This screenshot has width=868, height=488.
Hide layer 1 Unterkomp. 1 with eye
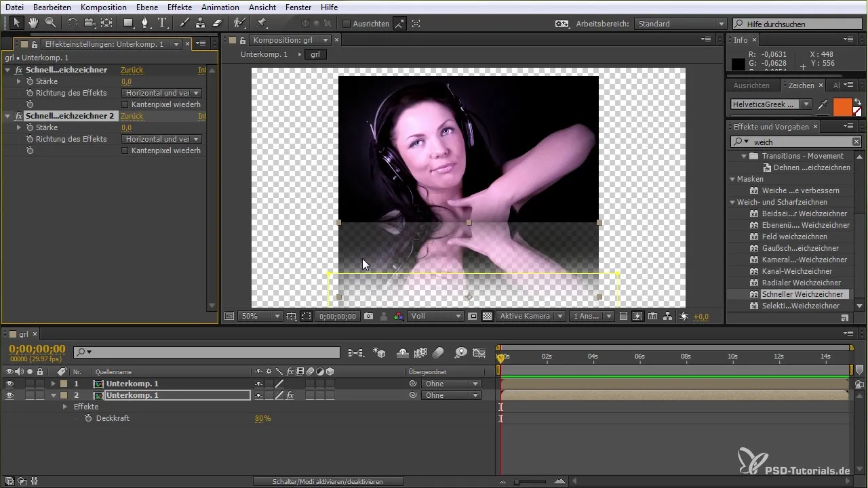click(9, 384)
